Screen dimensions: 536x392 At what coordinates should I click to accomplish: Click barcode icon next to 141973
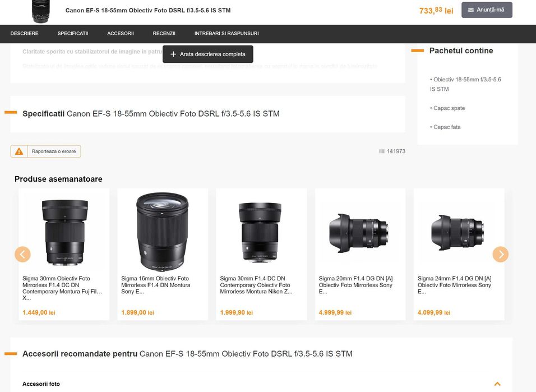(x=381, y=151)
